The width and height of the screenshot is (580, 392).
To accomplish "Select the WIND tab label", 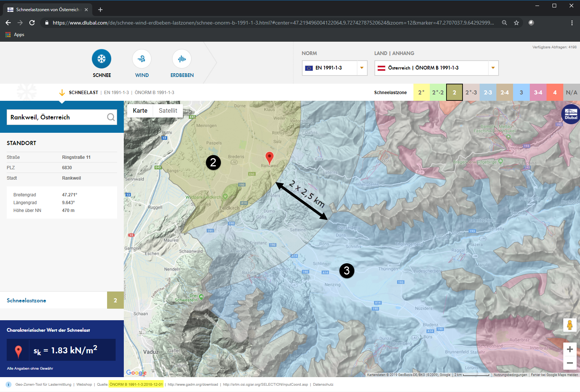I will click(142, 75).
